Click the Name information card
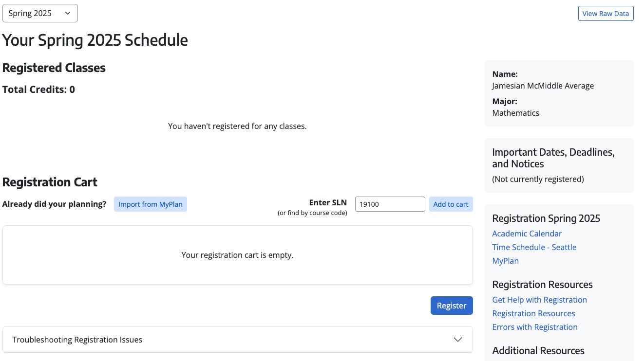 coord(559,93)
